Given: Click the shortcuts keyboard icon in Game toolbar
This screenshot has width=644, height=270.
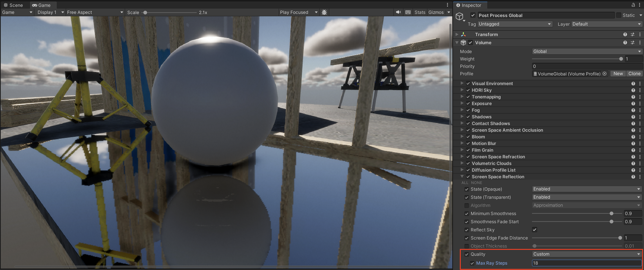Looking at the screenshot, I should pos(408,12).
